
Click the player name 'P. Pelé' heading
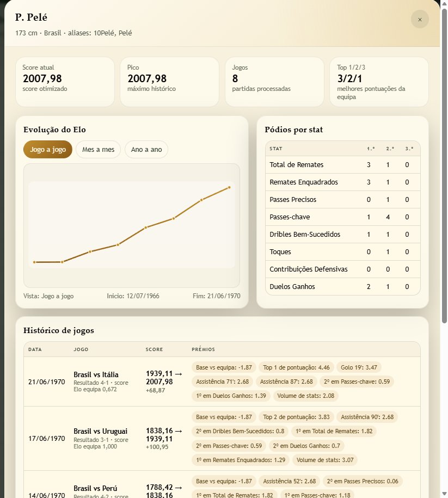31,17
